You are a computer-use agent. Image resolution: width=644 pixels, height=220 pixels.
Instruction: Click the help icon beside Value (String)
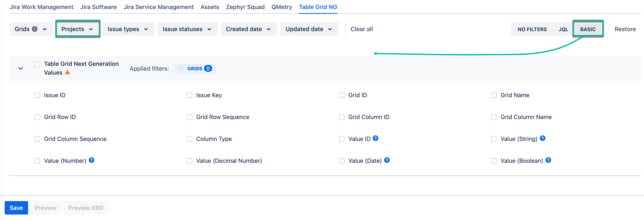coord(542,138)
